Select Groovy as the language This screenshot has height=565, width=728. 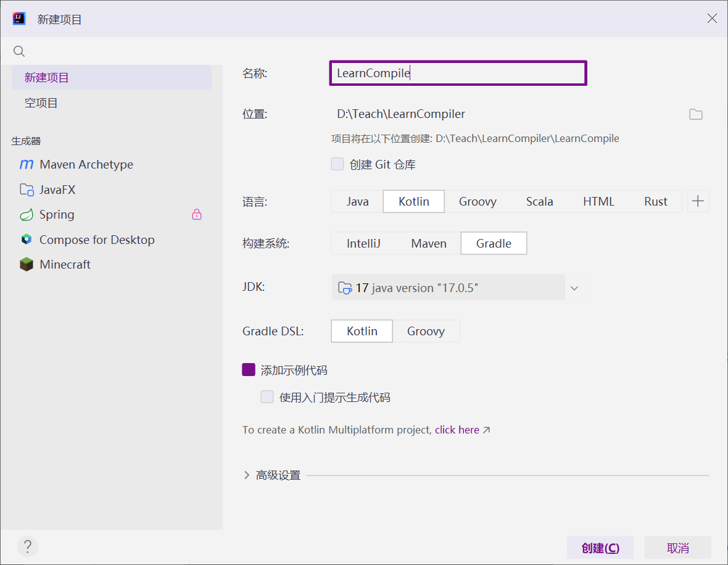point(478,202)
